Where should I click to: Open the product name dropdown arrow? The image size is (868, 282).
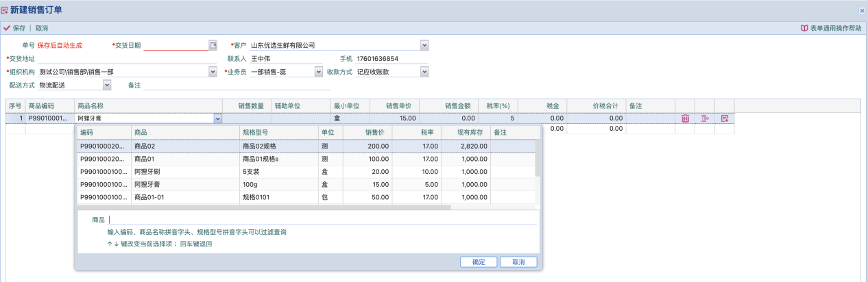(x=218, y=118)
